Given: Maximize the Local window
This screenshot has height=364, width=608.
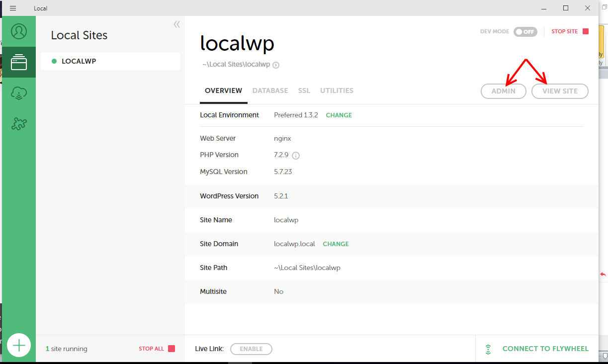Looking at the screenshot, I should (566, 8).
